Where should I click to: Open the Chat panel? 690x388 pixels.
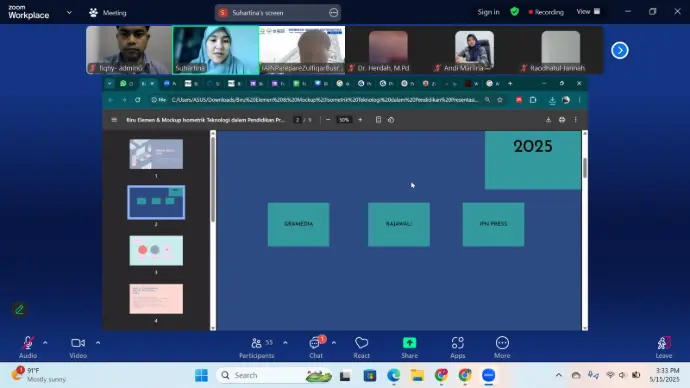click(316, 347)
